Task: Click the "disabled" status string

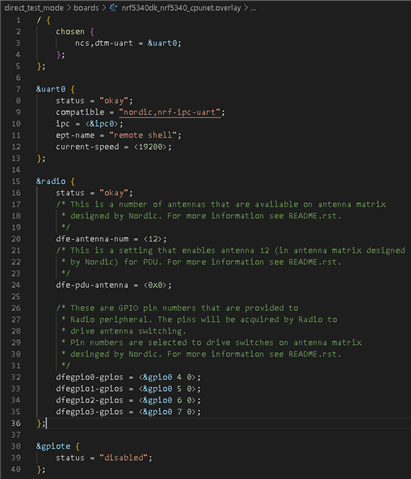Action: 123,458
